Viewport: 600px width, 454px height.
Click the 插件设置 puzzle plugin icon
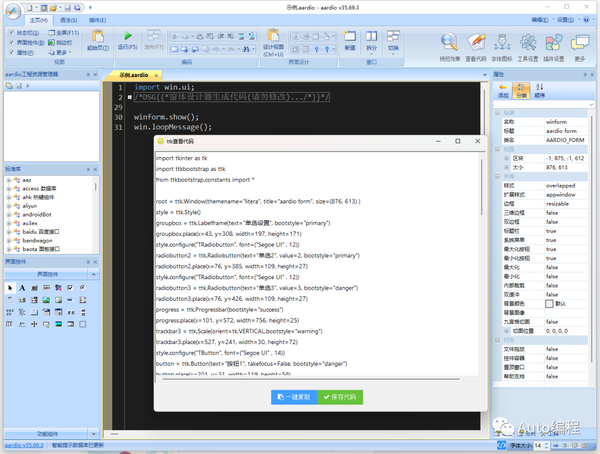point(554,42)
